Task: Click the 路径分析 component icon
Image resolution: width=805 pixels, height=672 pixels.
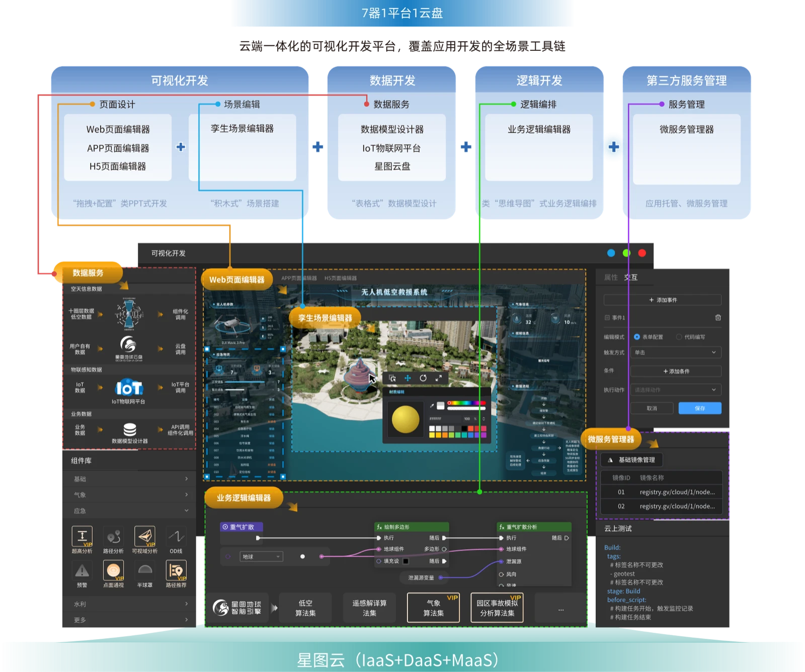Action: point(113,537)
